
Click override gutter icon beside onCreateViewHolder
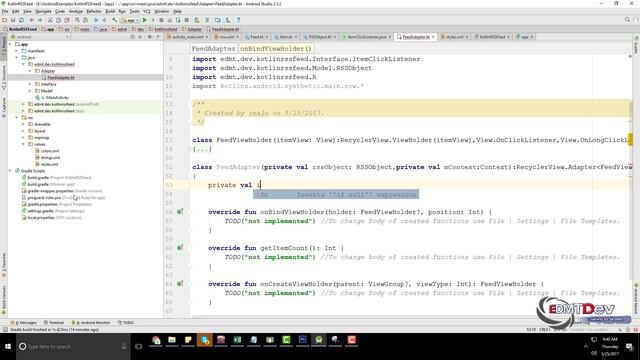(x=179, y=284)
